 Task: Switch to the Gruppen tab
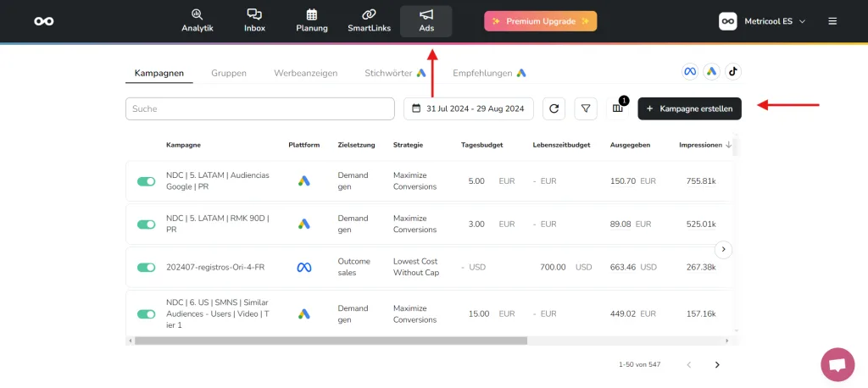(229, 73)
